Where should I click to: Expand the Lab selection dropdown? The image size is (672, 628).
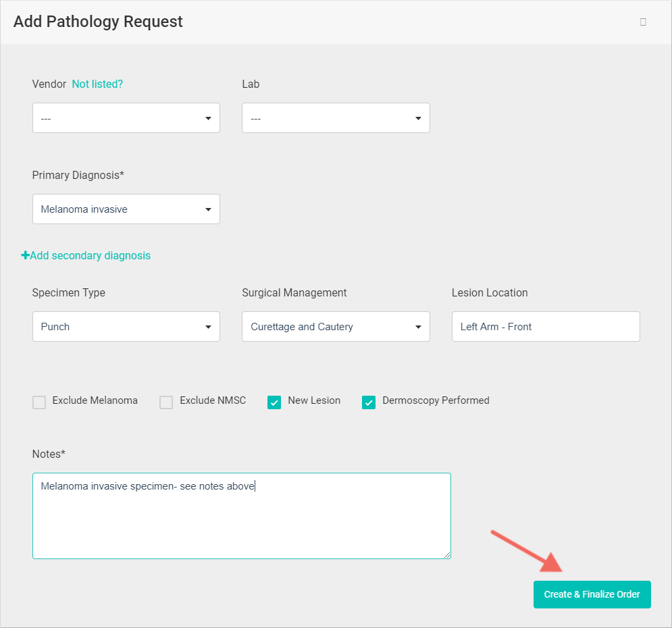(336, 118)
